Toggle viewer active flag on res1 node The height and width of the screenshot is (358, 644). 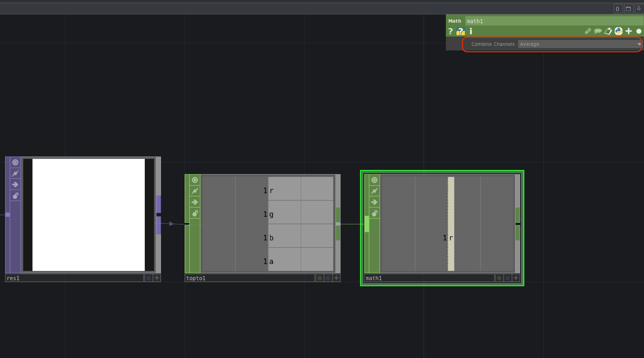tap(15, 163)
